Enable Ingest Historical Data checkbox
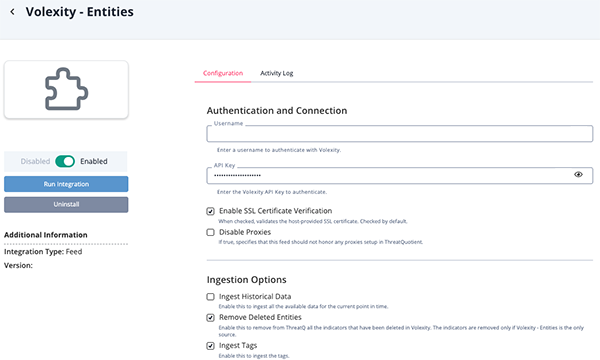This screenshot has width=600, height=360. [210, 296]
